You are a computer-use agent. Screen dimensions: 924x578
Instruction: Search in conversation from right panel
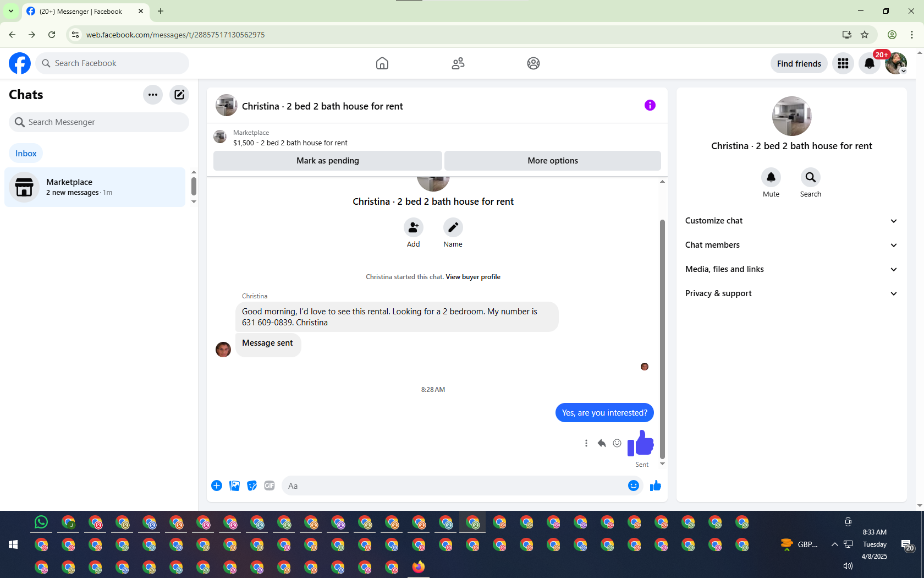[811, 177]
